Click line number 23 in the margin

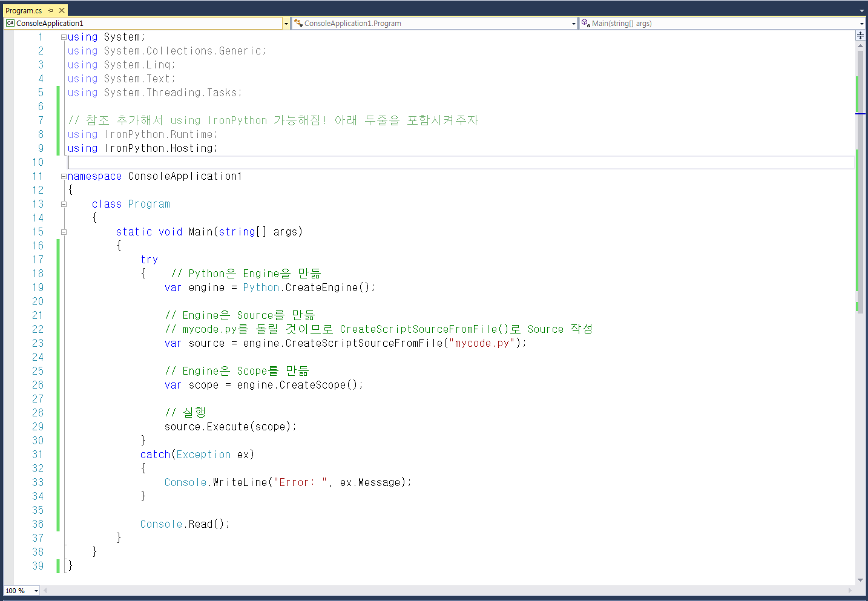pyautogui.click(x=38, y=343)
